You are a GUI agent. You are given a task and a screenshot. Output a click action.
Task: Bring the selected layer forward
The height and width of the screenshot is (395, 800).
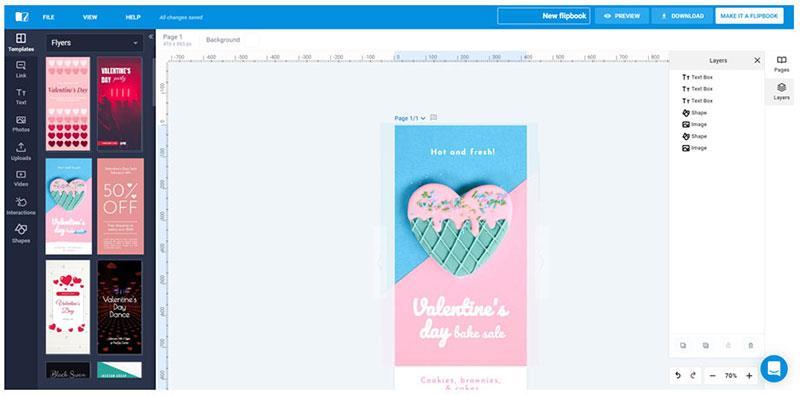tap(683, 345)
